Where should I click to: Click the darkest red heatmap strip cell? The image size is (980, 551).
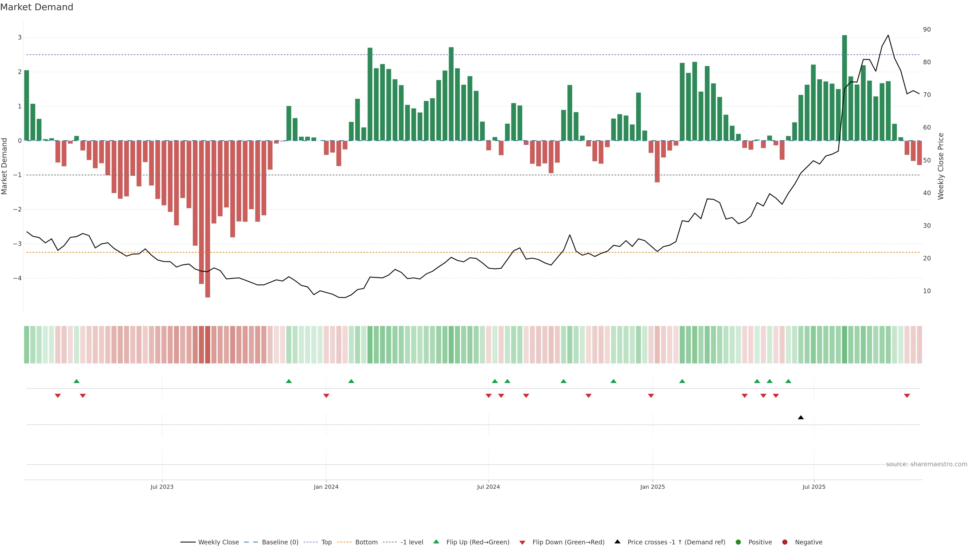[x=208, y=345]
